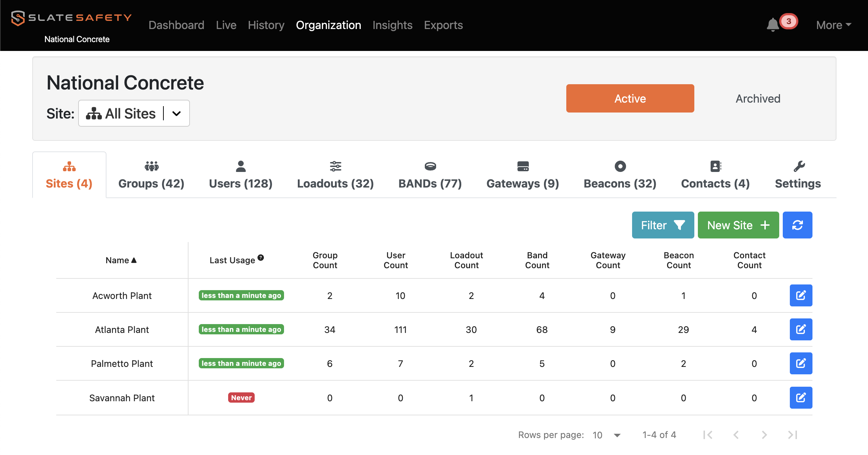Open the BANDs (77) tab
Viewport: 868px width, 455px height.
point(430,175)
